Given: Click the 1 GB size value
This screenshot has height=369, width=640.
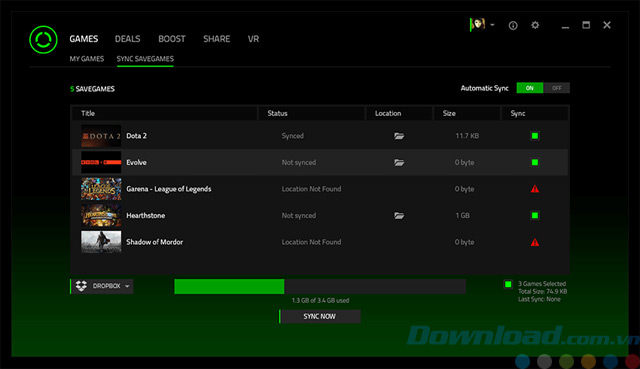Looking at the screenshot, I should (x=462, y=216).
